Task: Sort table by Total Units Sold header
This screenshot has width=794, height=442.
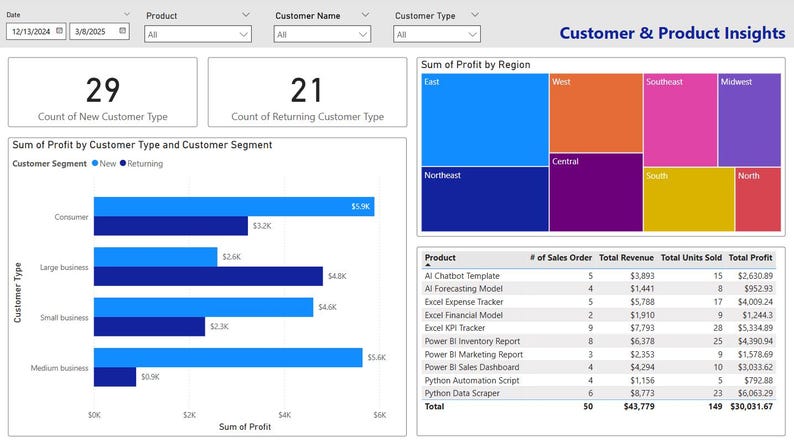Action: tap(691, 258)
